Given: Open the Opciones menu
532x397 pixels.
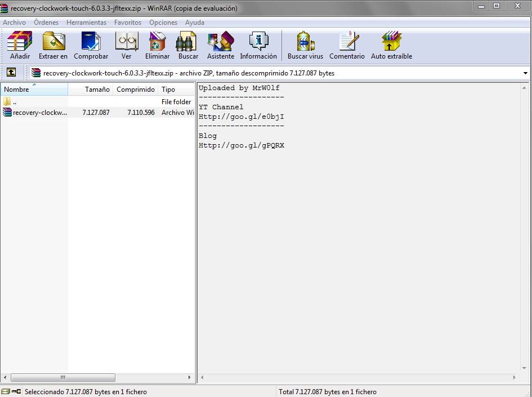Looking at the screenshot, I should 163,23.
